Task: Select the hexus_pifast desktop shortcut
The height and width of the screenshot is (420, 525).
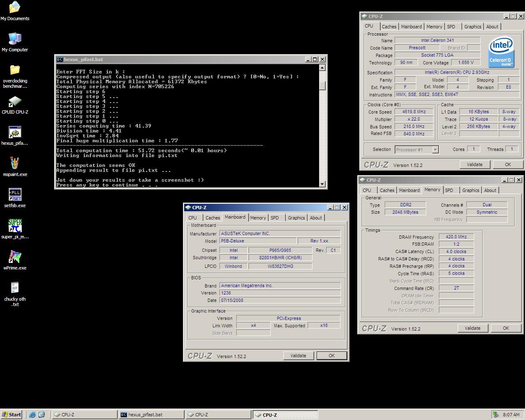Action: (15, 136)
